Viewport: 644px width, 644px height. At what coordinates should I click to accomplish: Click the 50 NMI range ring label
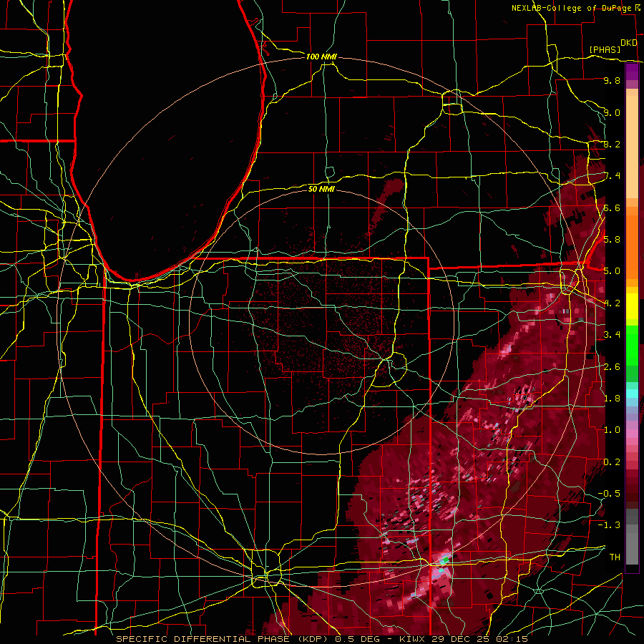click(321, 189)
